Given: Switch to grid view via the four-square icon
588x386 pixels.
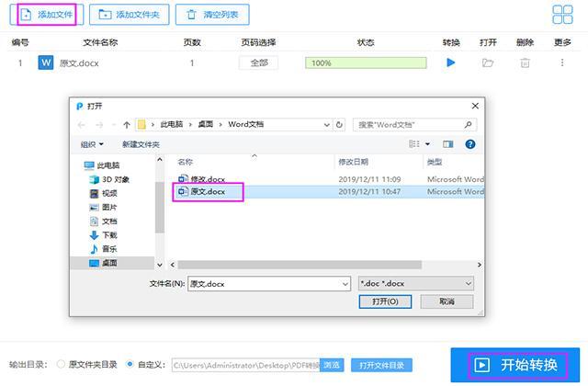Looking at the screenshot, I should tap(562, 15).
